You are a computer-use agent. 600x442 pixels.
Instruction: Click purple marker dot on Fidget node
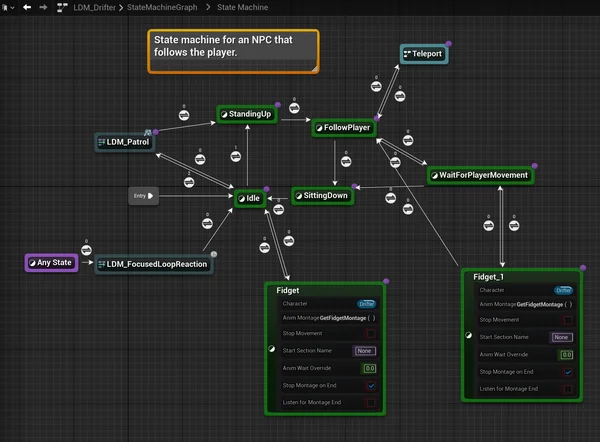[386, 281]
